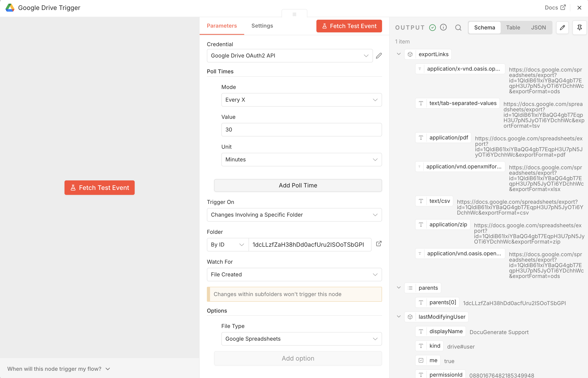Click Fetch Test Event in parameters header
The image size is (588, 378).
point(349,26)
